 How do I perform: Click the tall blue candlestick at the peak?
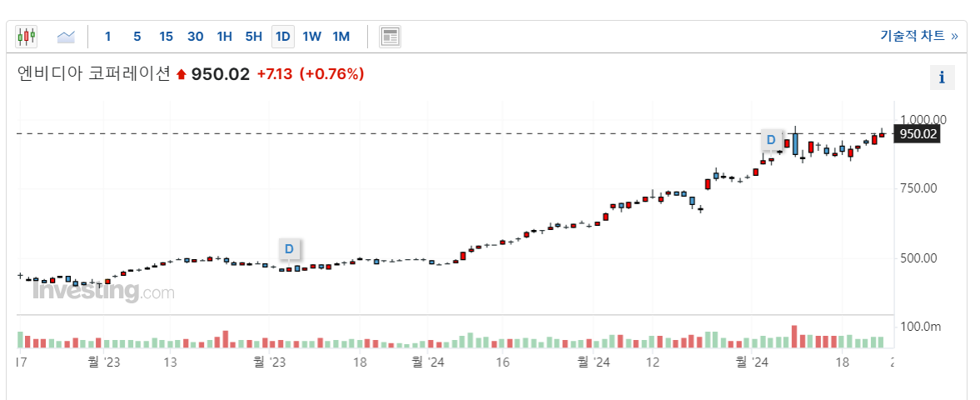[x=795, y=144]
